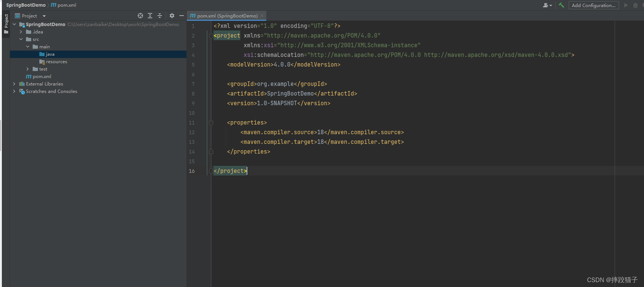Select pom.xml in the project tree
This screenshot has height=287, width=644.
pyautogui.click(x=98, y=77)
